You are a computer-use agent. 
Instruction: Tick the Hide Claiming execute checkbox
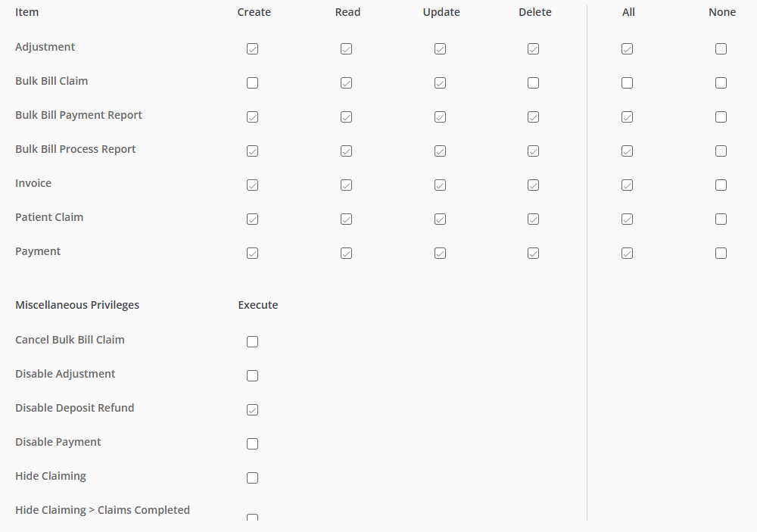tap(253, 478)
